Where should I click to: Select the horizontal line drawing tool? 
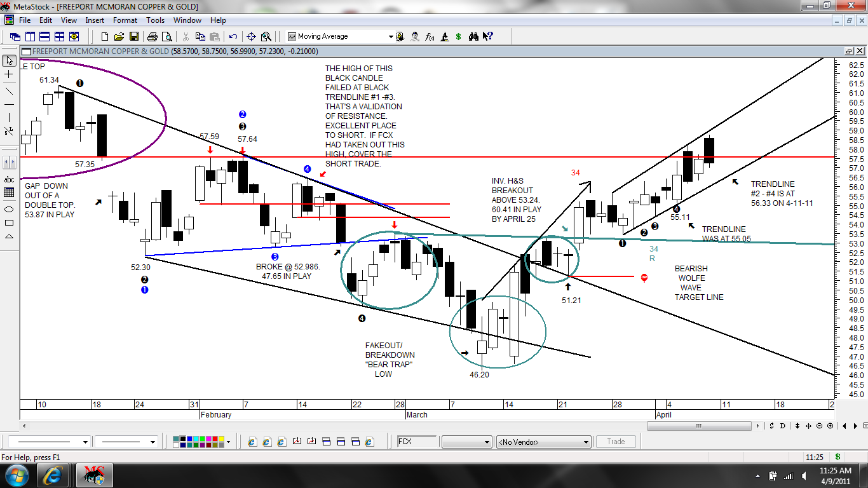(x=10, y=104)
